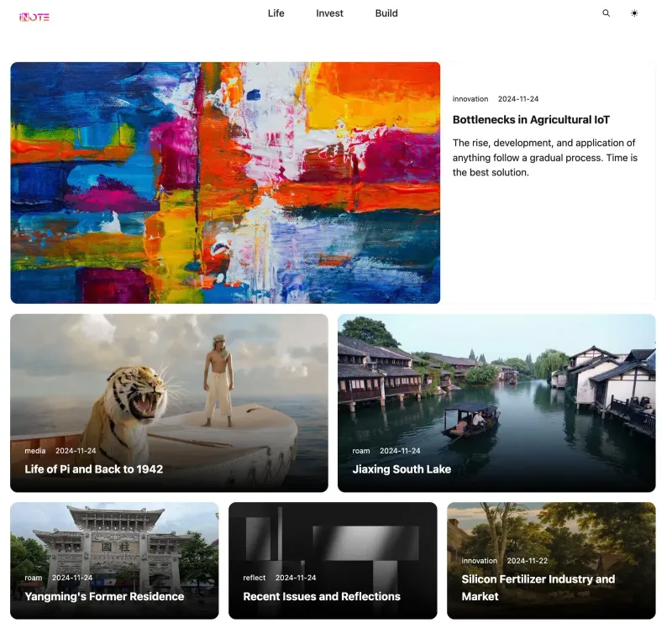The image size is (672, 623).
Task: Click the media category tag
Action: [x=35, y=451]
